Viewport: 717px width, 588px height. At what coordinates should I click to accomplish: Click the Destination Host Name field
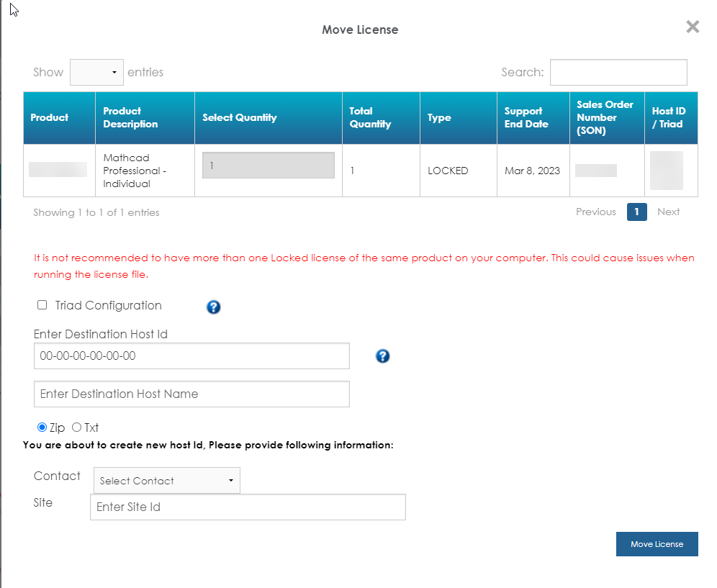pos(191,394)
